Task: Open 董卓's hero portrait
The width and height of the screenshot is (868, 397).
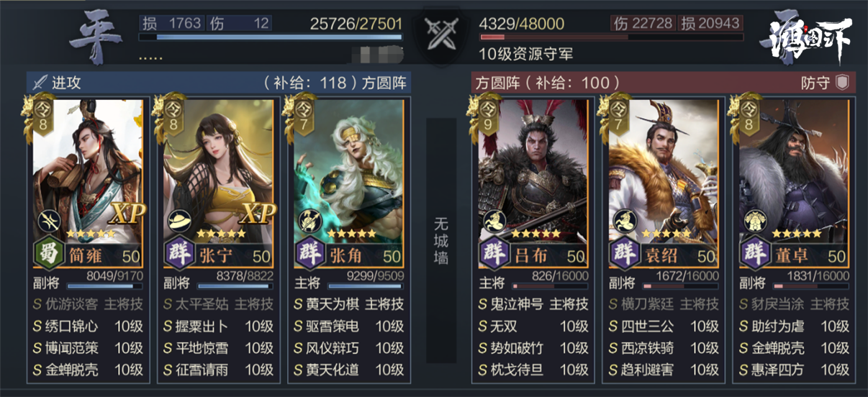Action: point(792,171)
